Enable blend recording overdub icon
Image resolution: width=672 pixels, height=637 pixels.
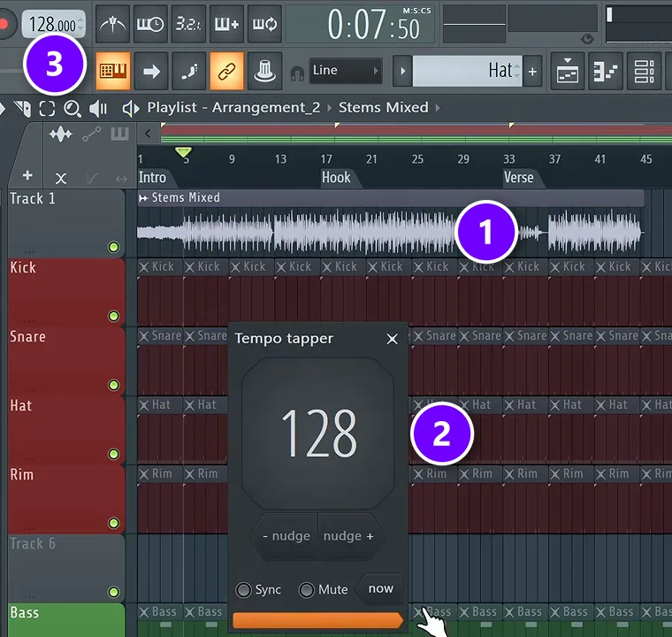[226, 24]
